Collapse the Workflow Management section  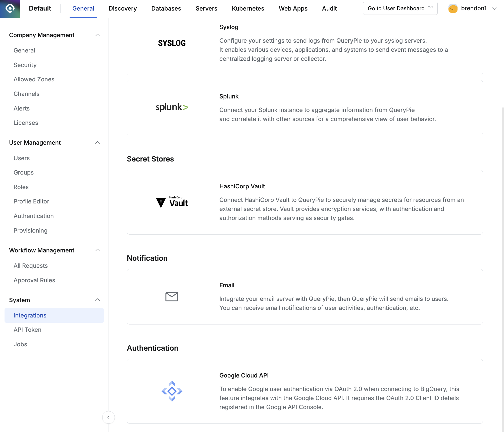98,250
